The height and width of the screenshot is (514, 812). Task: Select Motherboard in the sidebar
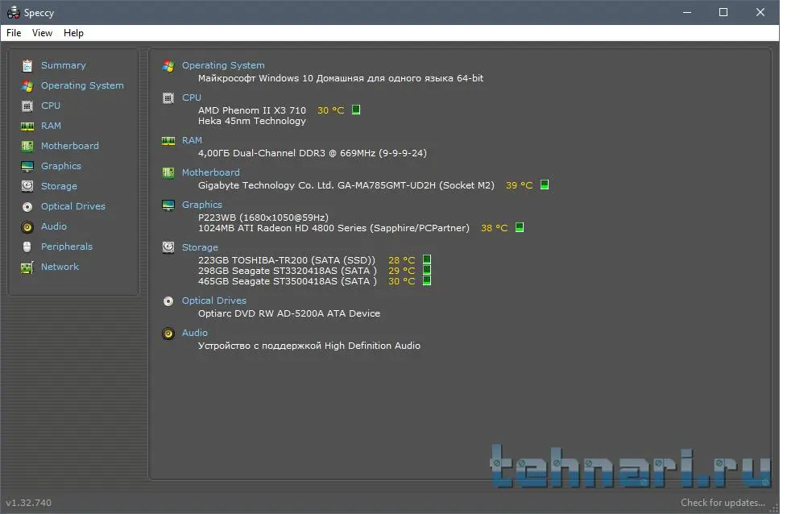click(x=70, y=146)
